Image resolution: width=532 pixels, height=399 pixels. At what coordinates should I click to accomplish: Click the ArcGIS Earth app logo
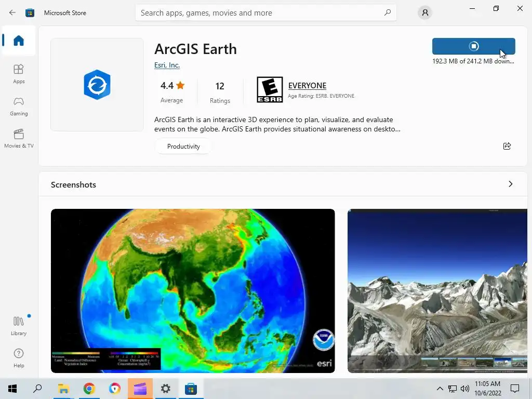(x=97, y=85)
